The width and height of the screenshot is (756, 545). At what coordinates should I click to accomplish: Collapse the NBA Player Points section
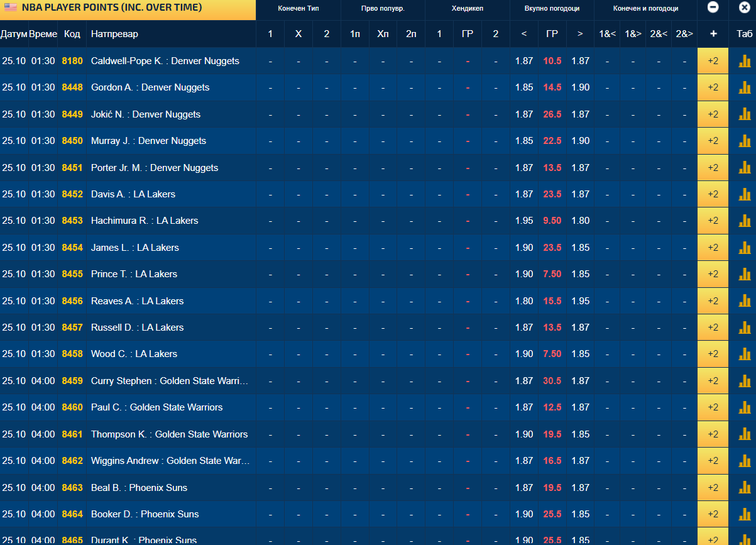(x=713, y=8)
